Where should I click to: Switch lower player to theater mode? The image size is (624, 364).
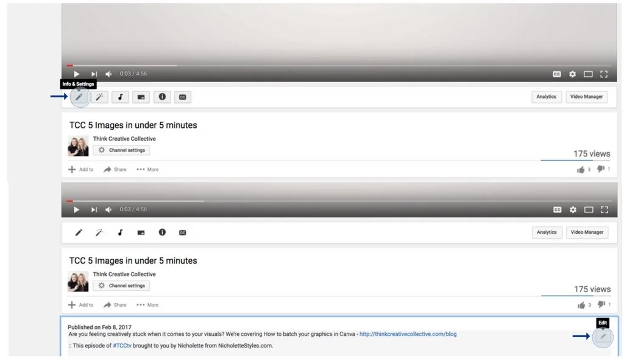pyautogui.click(x=589, y=210)
